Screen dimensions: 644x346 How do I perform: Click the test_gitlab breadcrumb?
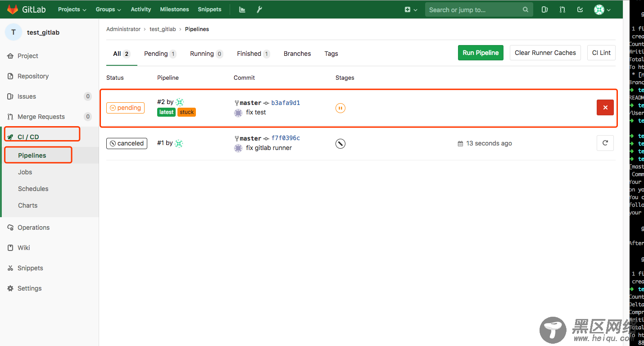pyautogui.click(x=163, y=29)
